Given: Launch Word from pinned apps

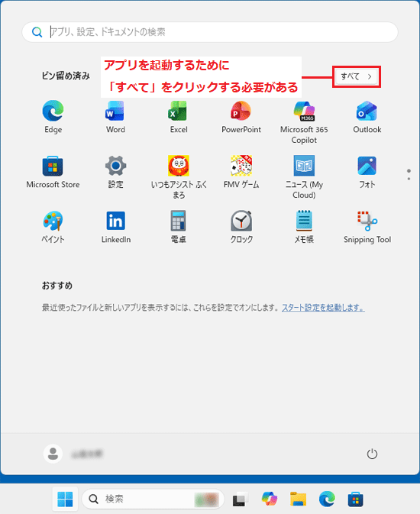Looking at the screenshot, I should 115,117.
